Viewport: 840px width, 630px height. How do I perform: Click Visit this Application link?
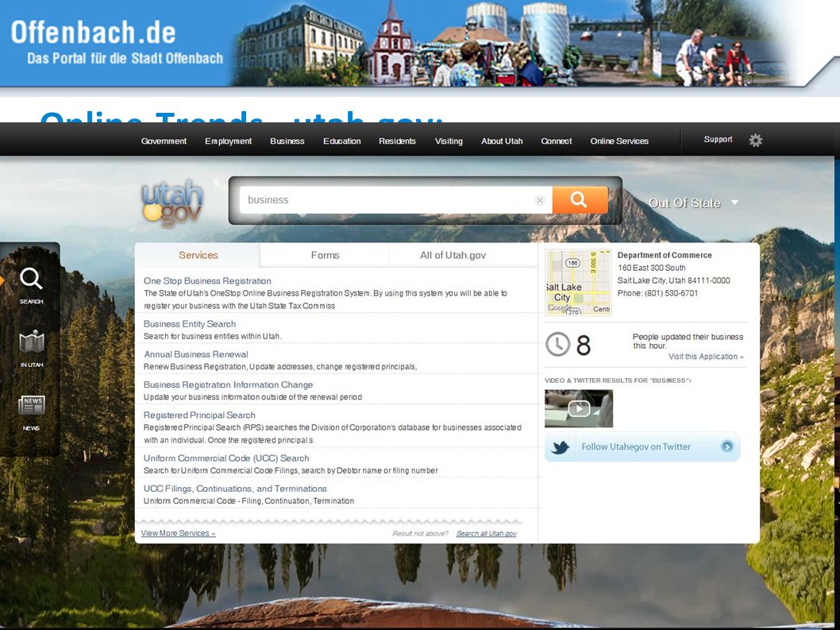point(706,357)
